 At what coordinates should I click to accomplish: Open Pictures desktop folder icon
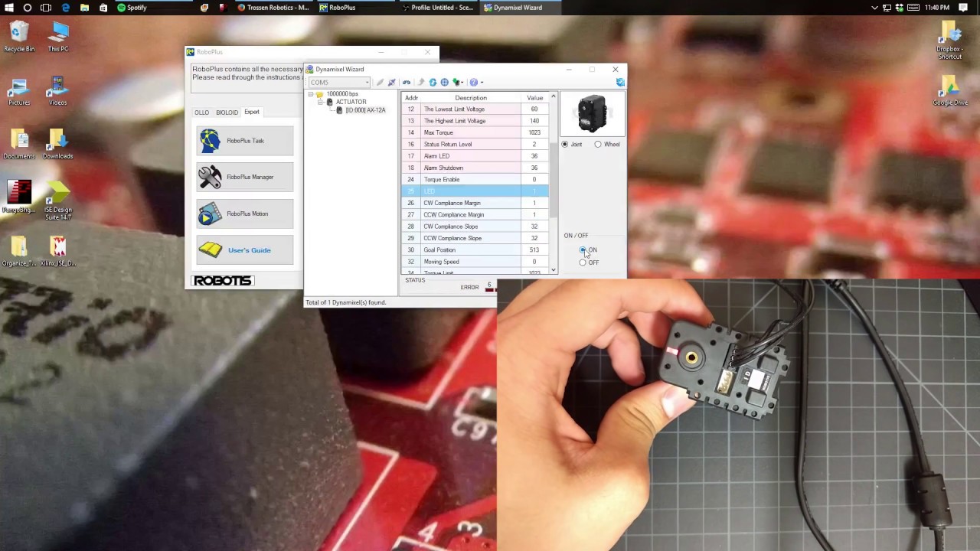tap(19, 86)
